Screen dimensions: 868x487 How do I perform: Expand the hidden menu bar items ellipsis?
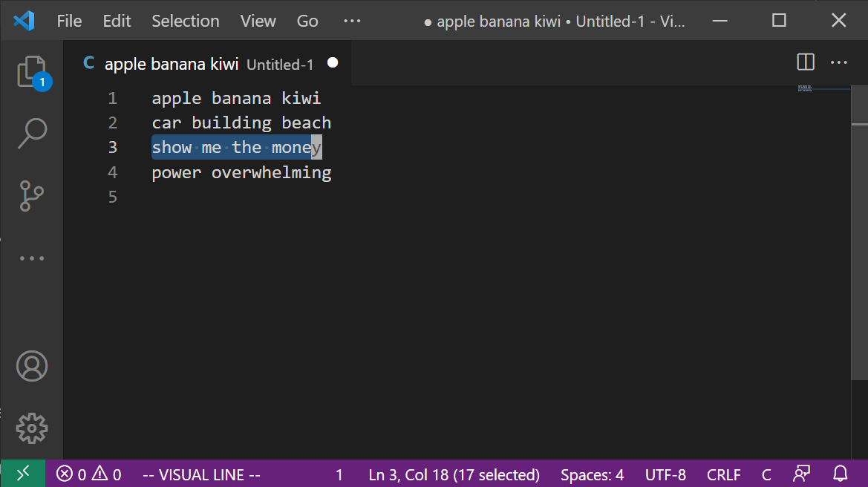coord(352,21)
